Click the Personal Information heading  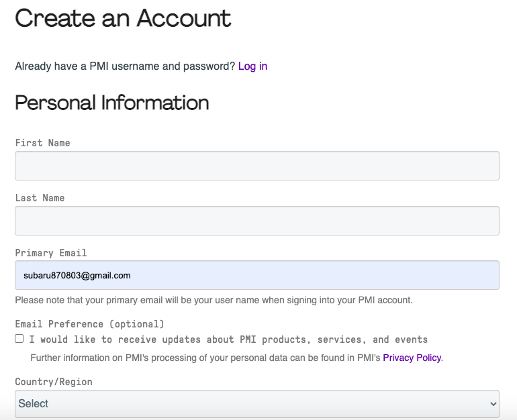tap(112, 103)
